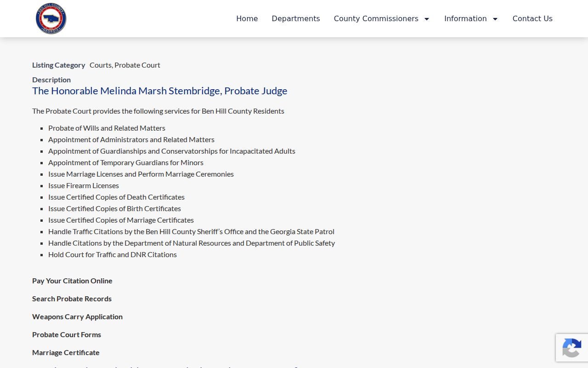The height and width of the screenshot is (368, 588).
Task: Click the Guardianships and Conservatorships list item
Action: tap(172, 151)
